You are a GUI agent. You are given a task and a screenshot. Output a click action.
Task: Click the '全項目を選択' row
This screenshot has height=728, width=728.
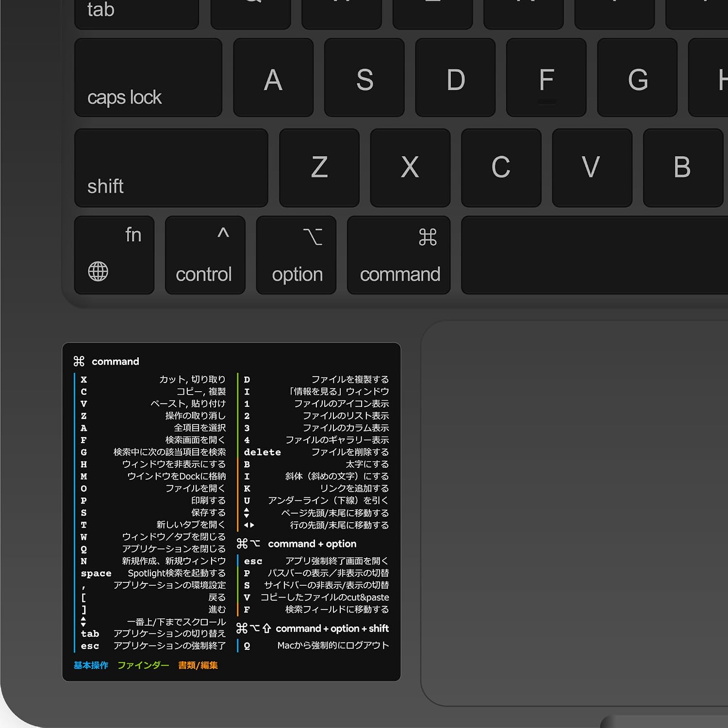click(x=153, y=428)
